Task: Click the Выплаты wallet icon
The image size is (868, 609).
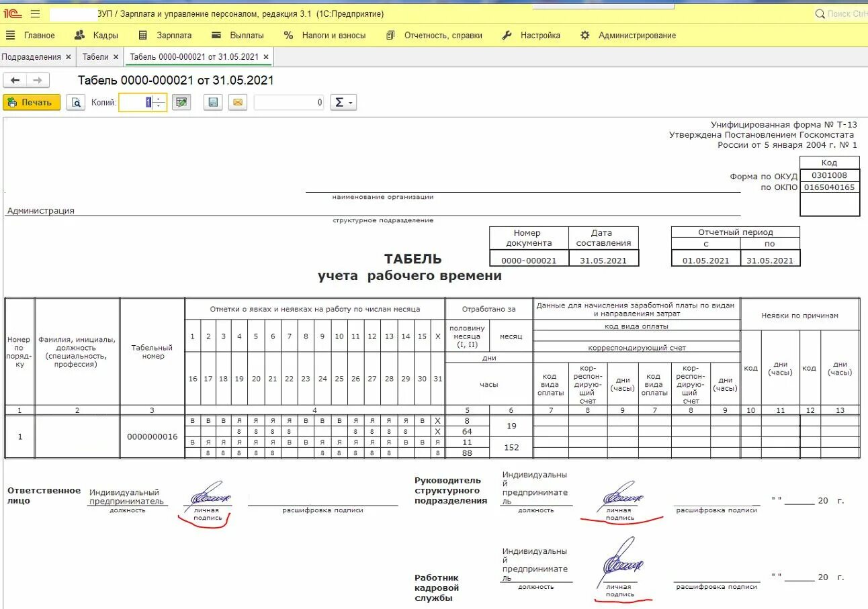Action: coord(216,36)
